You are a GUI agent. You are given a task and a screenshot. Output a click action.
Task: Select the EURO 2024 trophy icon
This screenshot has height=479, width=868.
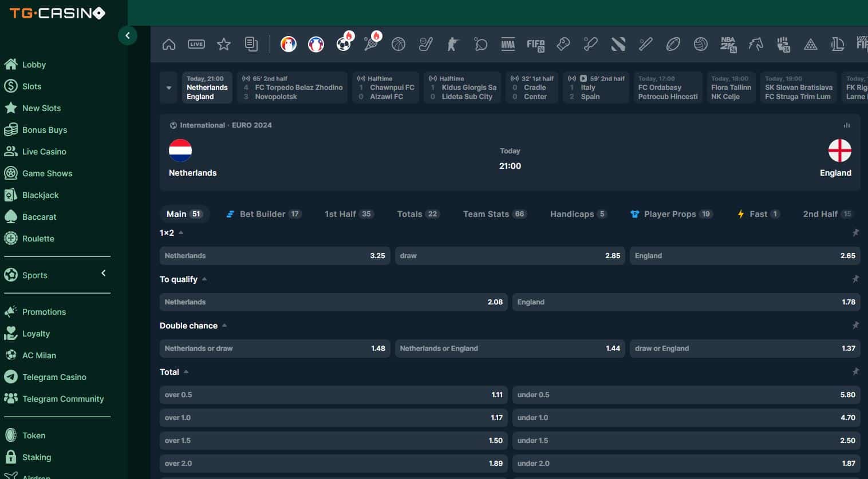pos(289,44)
